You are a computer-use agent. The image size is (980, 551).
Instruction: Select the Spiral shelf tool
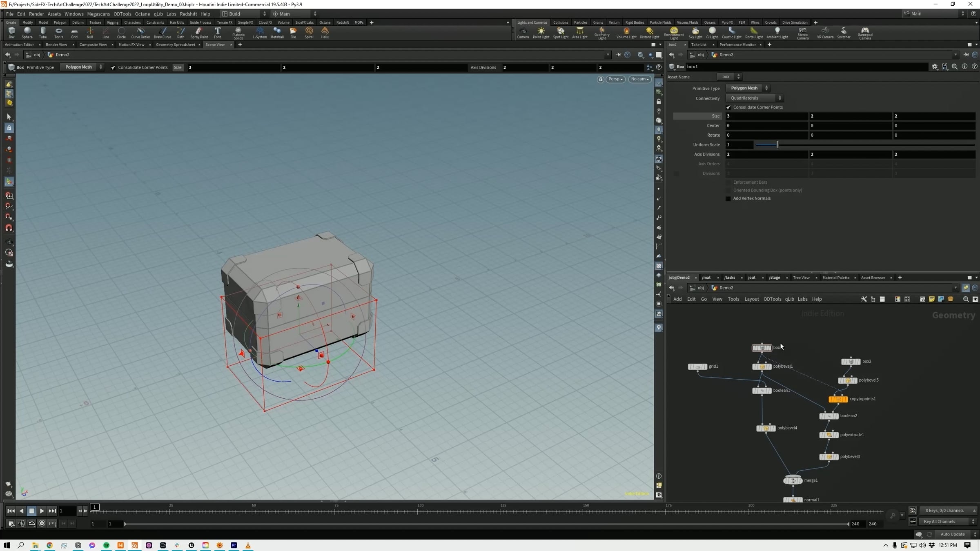[309, 33]
